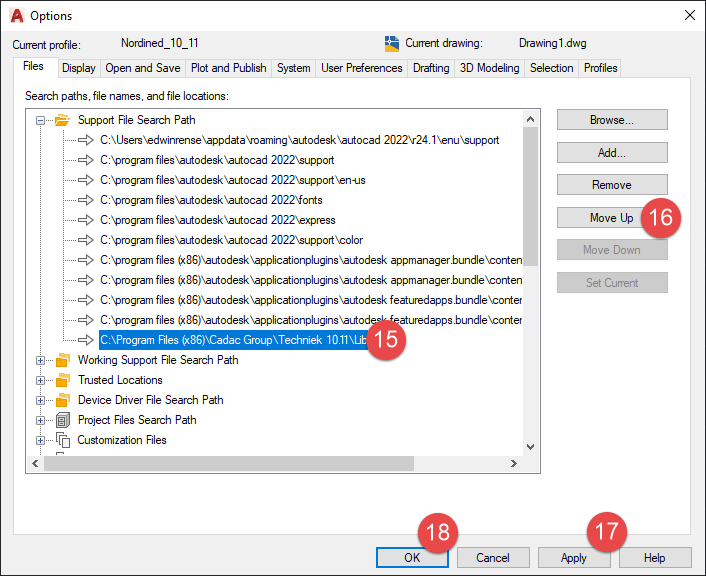Screen dimensions: 706x576
Task: Expand Working Support File Search Path
Action: [x=40, y=360]
